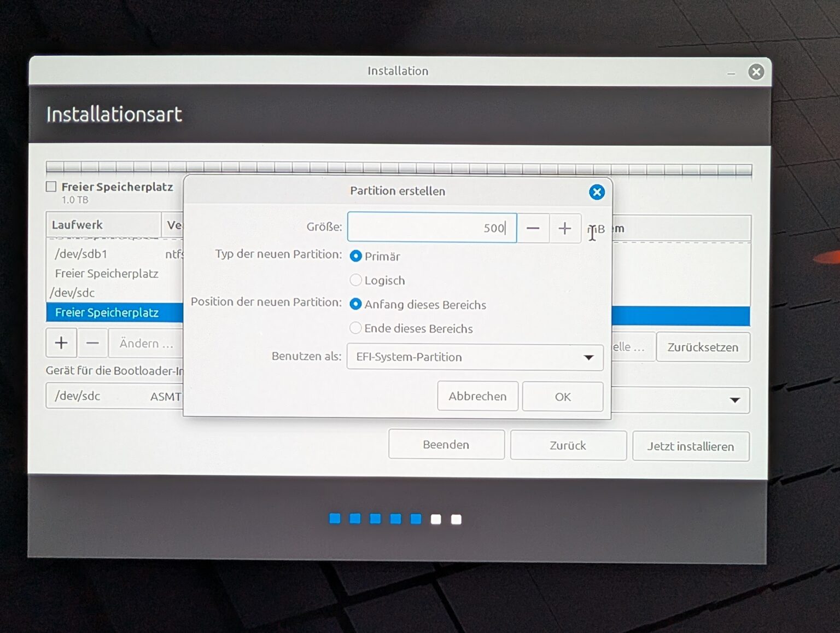
Task: Click the remove partition minus icon
Action: [x=92, y=343]
